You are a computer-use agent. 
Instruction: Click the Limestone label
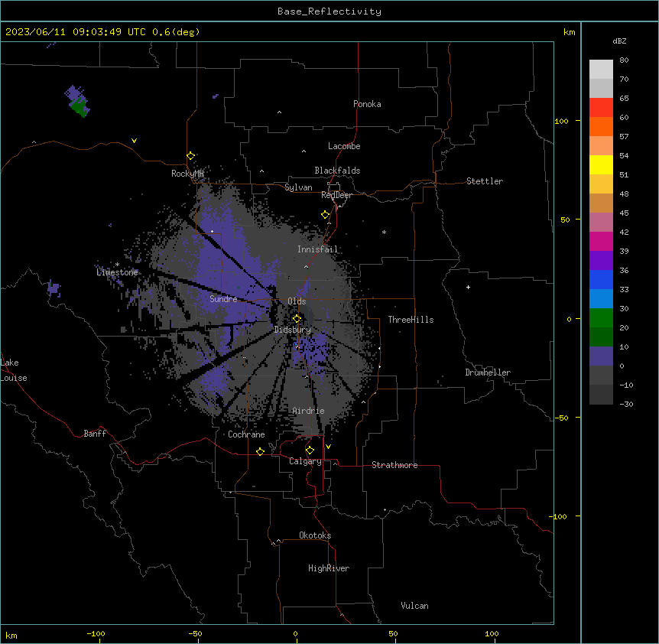click(117, 272)
